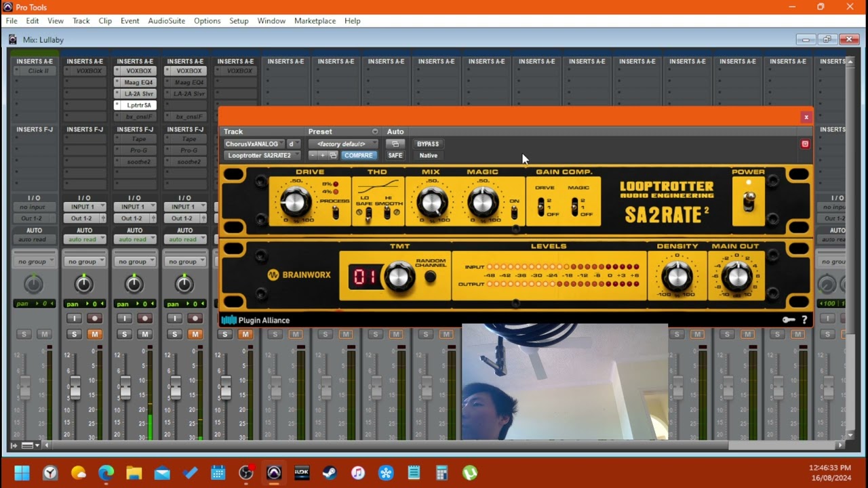The width and height of the screenshot is (868, 488).
Task: Open the AudioSuite menu
Action: point(167,21)
